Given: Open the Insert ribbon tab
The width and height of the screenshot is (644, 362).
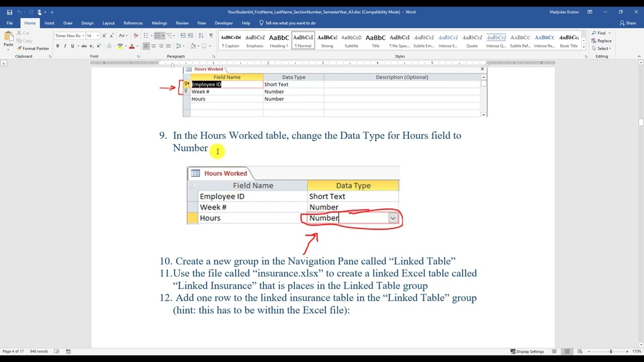Looking at the screenshot, I should coord(49,23).
